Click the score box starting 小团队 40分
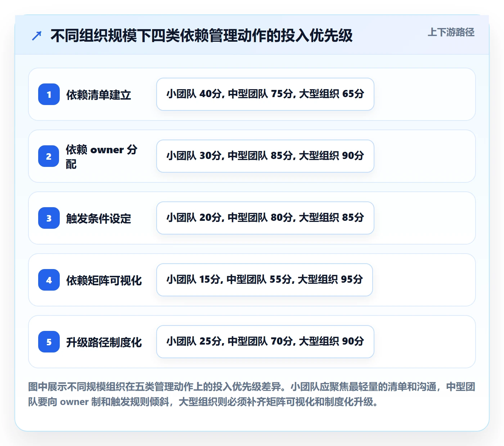 265,94
